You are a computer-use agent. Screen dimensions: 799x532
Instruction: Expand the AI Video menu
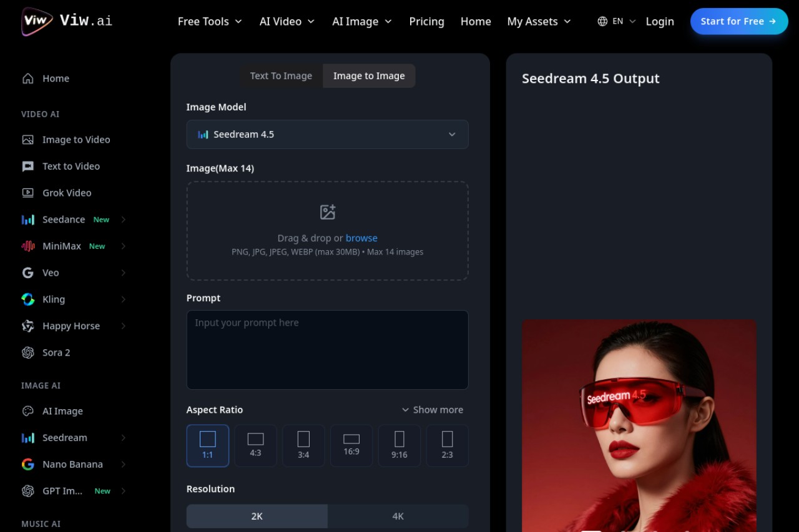(x=287, y=21)
